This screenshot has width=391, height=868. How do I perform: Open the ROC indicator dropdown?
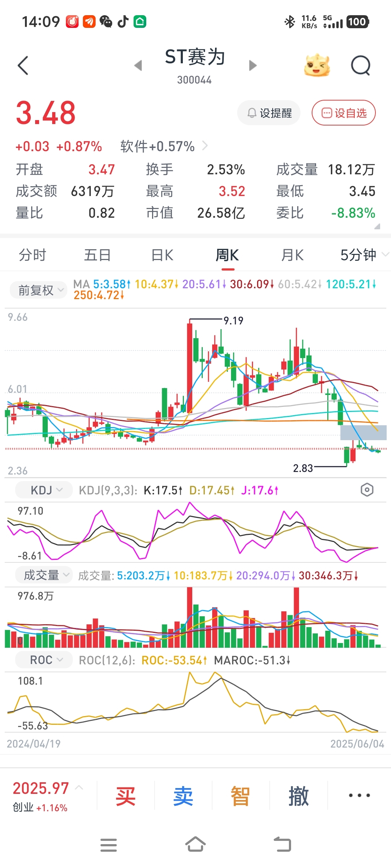(x=44, y=660)
